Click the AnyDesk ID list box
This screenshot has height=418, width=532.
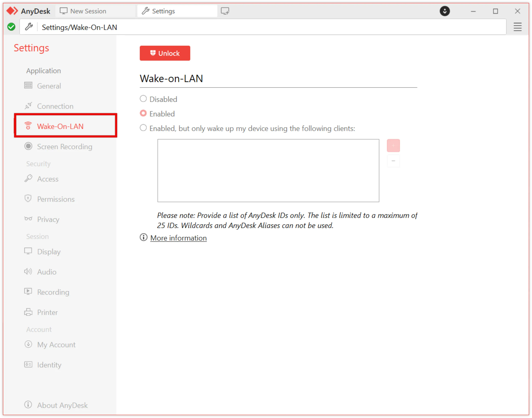268,171
